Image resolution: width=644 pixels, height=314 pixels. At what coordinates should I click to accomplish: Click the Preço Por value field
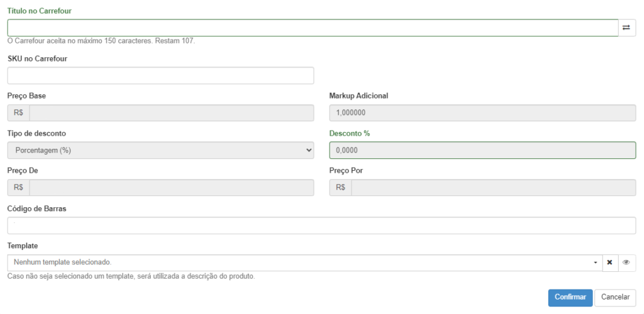pos(494,188)
